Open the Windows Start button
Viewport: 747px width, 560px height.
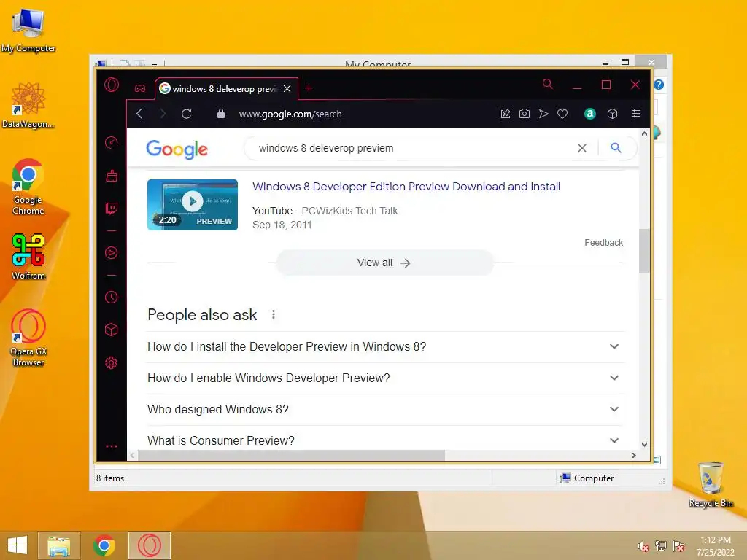click(18, 545)
